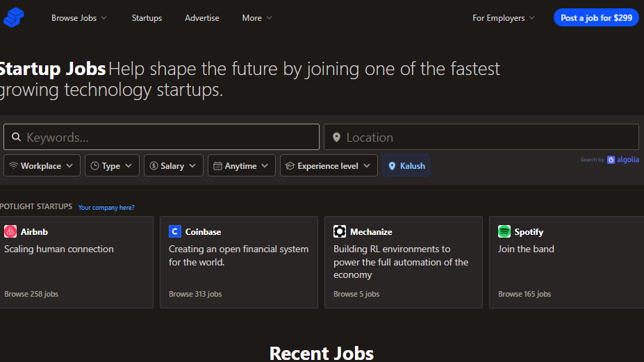Click the Algolia logo

point(623,160)
